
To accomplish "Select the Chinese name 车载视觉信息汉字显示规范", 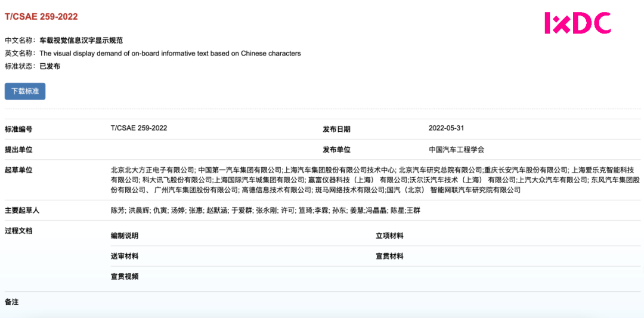I will (x=81, y=41).
